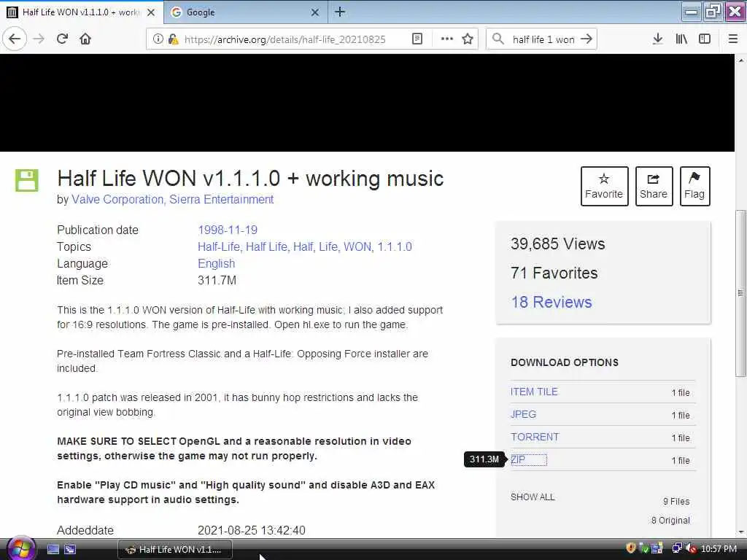Click the green floppy disk software icon
Viewport: 747px width, 560px height.
pos(27,181)
